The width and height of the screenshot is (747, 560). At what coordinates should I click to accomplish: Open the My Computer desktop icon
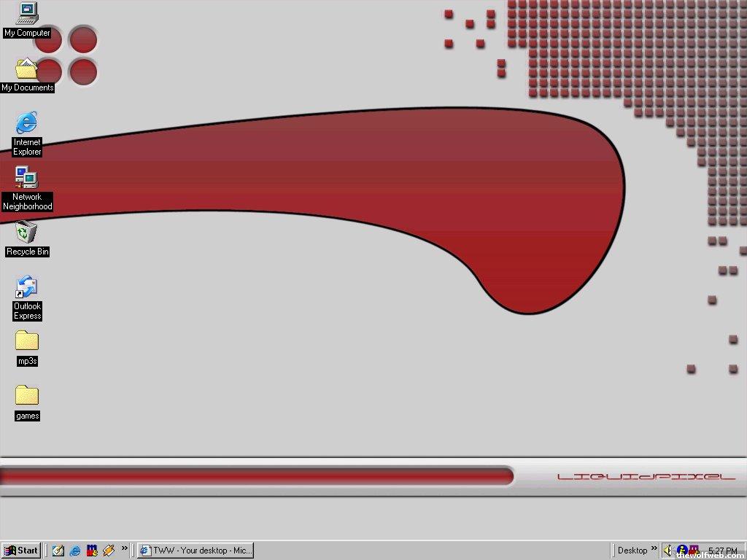point(27,13)
